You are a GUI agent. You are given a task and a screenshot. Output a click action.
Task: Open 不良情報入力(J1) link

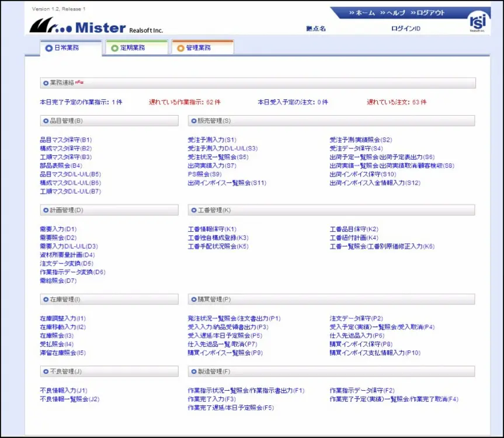[x=64, y=391]
